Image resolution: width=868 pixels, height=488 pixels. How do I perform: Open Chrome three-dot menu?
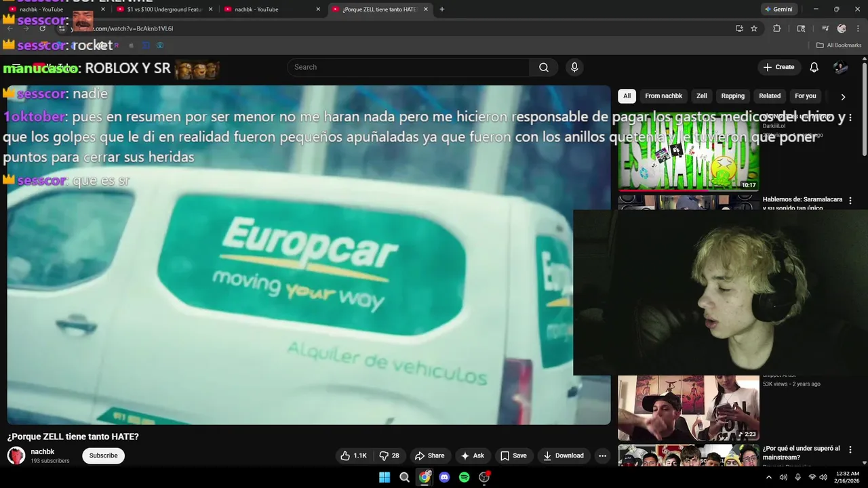[x=859, y=28]
